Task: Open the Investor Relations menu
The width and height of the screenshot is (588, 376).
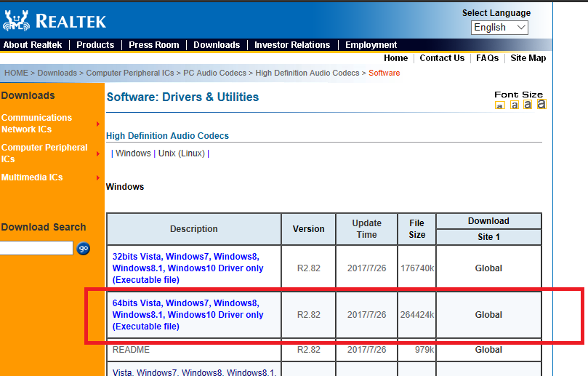Action: 292,45
